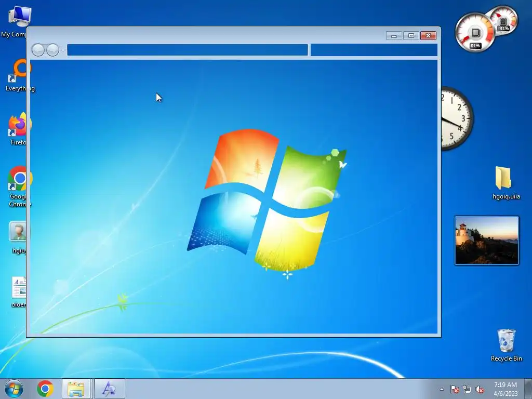
Task: Click the CPU meter gadget
Action: [x=475, y=33]
